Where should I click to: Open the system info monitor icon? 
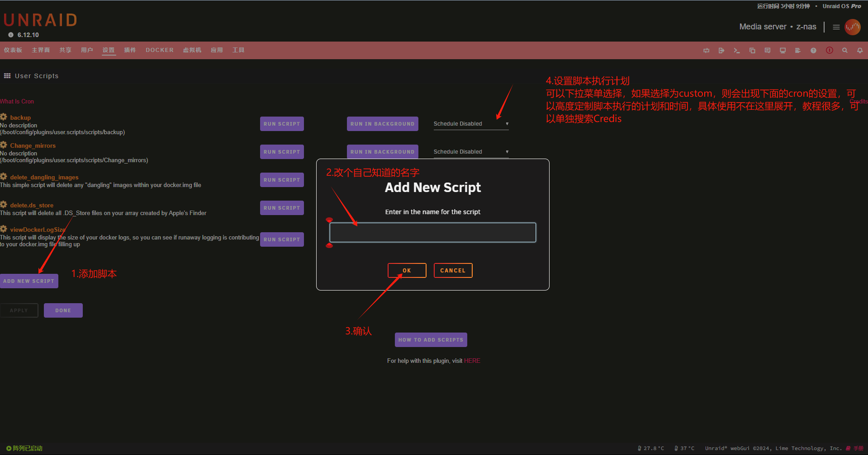coord(783,51)
